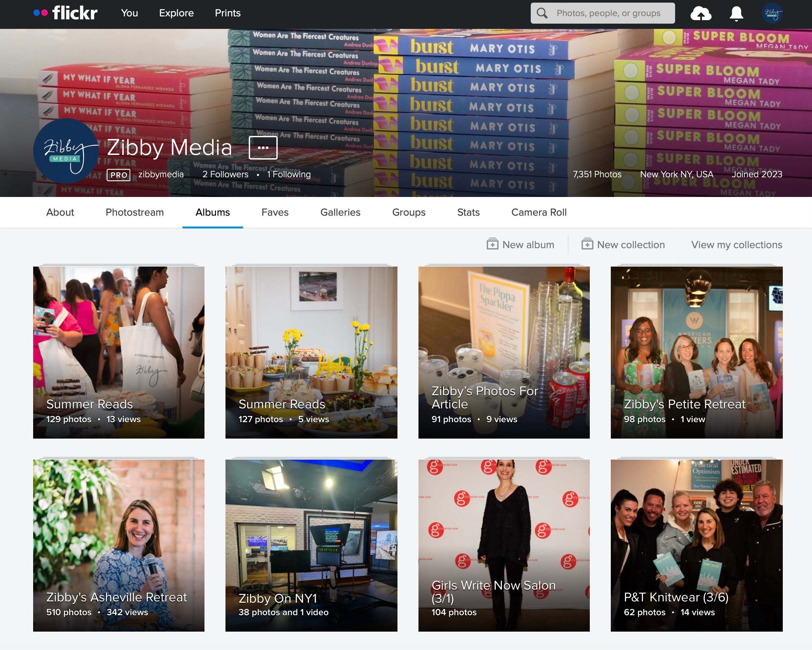Switch to the Galleries tab
This screenshot has height=650, width=812.
point(340,212)
